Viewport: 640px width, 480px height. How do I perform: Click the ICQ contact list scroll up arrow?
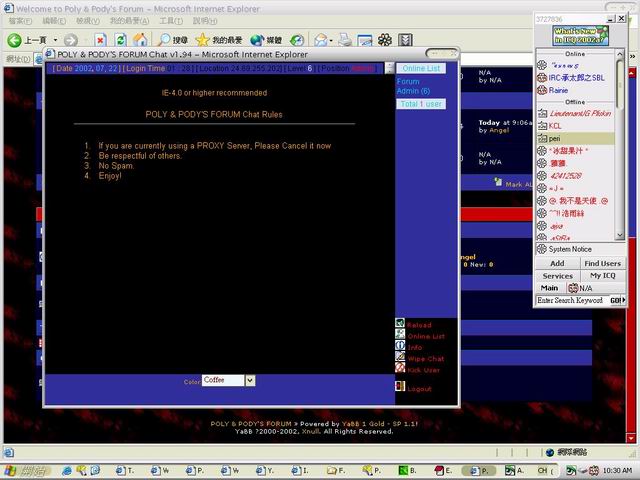pyautogui.click(x=620, y=54)
